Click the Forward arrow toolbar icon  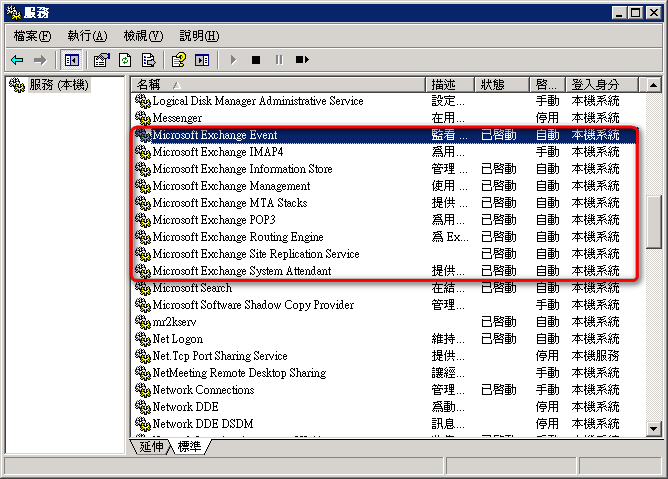tap(40, 60)
